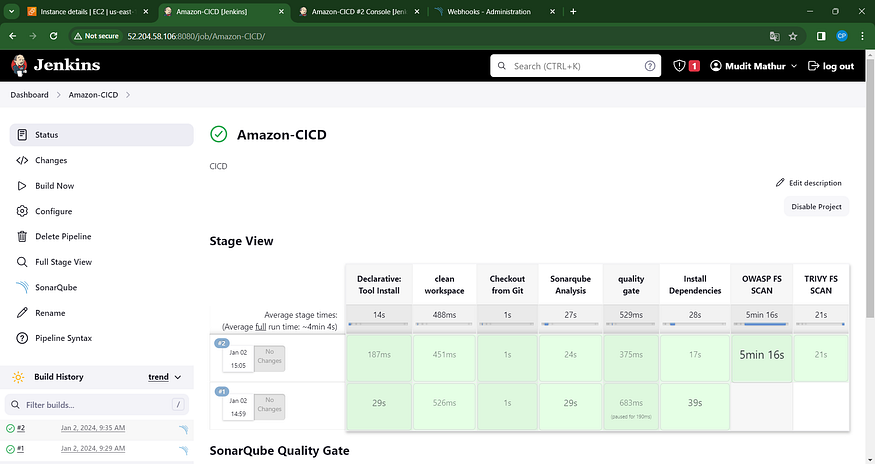Image resolution: width=875 pixels, height=464 pixels.
Task: Click the Not secure site info chip
Action: 97,36
